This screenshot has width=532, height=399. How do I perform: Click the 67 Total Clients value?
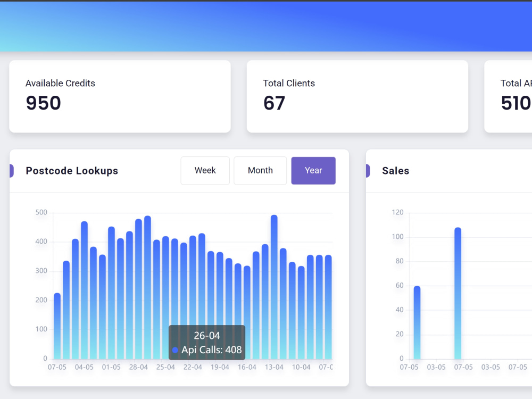(274, 104)
